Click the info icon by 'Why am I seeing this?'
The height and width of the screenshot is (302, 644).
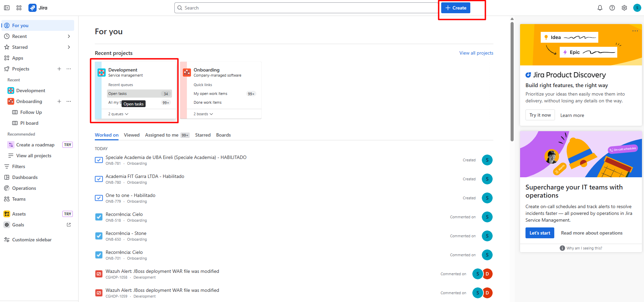[562, 248]
